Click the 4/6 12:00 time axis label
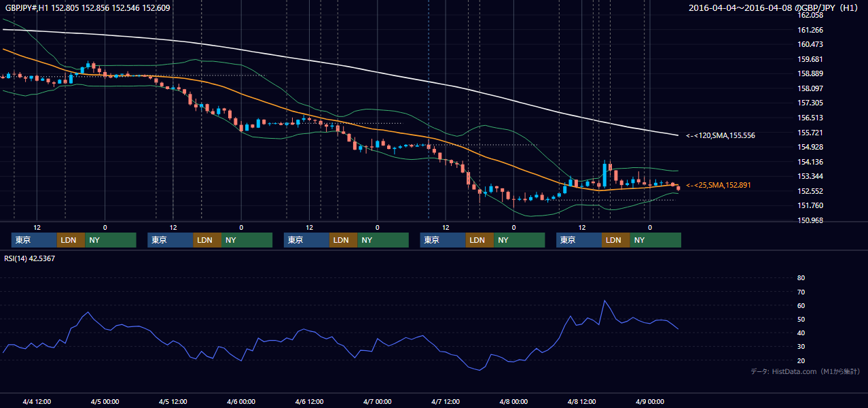The height and width of the screenshot is (408, 868). [x=309, y=401]
